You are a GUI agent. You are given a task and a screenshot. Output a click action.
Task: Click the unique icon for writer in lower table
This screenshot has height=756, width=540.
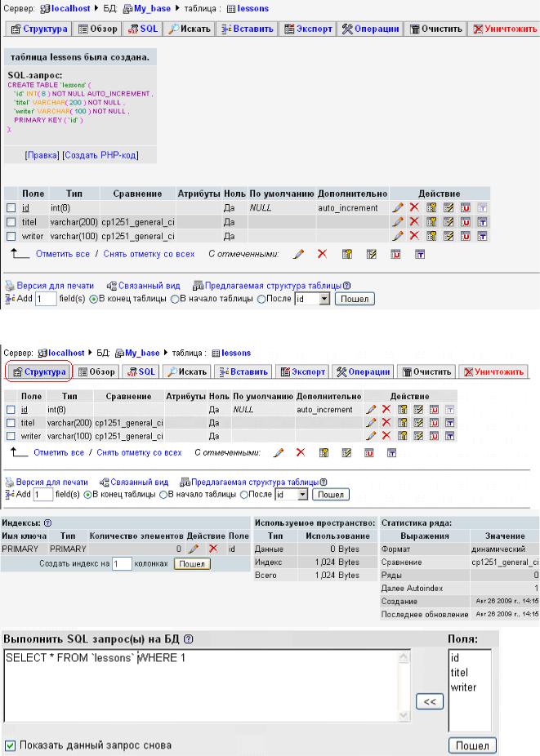(x=435, y=436)
